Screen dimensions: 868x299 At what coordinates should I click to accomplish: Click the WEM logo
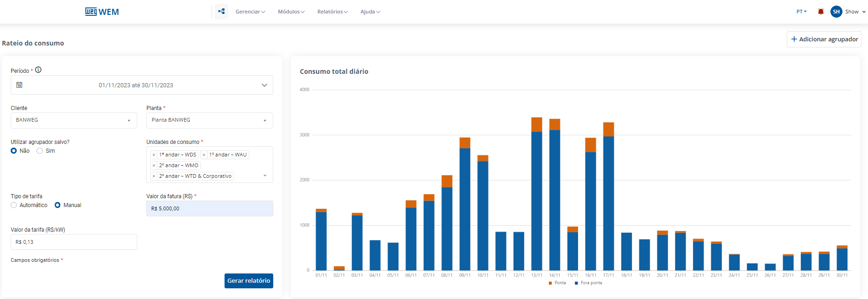point(102,12)
